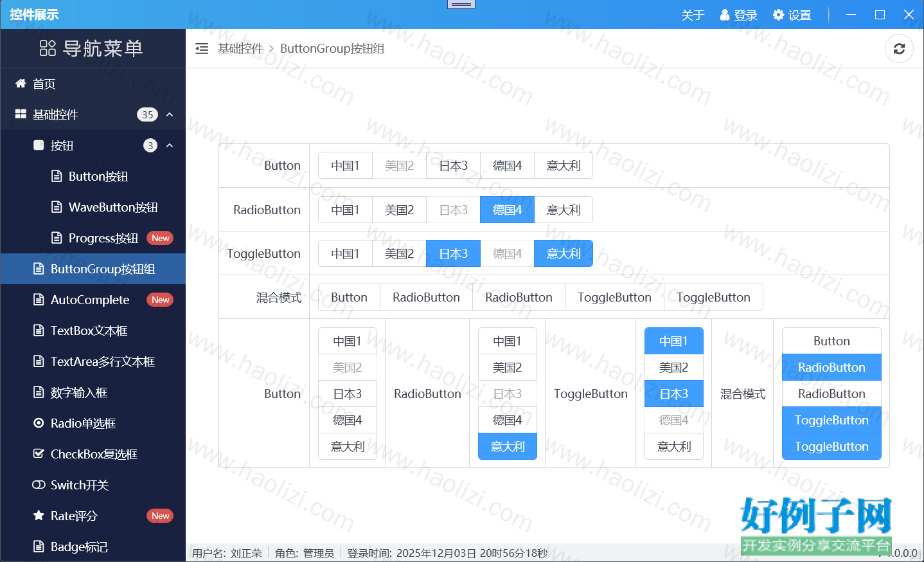
Task: Click the 登录 label in the title bar
Action: pos(745,15)
